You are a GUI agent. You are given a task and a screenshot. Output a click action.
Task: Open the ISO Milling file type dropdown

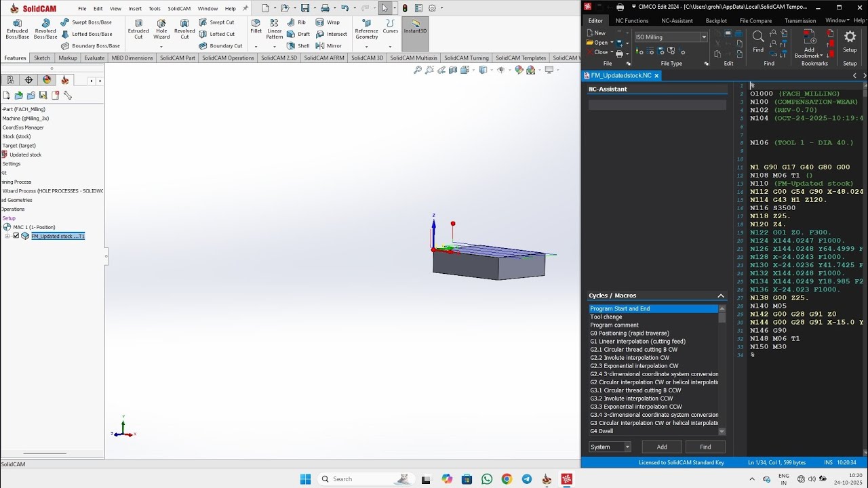coord(704,37)
